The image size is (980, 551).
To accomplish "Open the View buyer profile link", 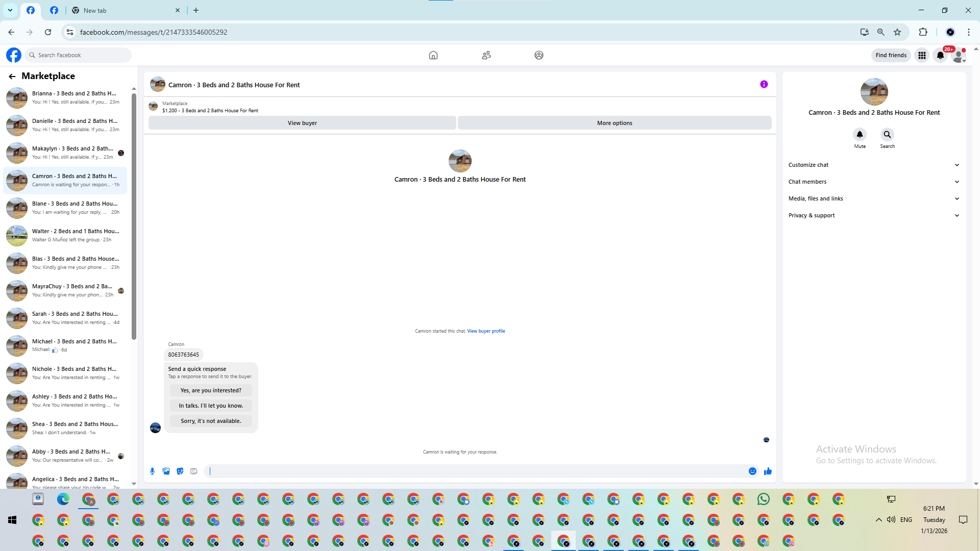I will (x=486, y=331).
